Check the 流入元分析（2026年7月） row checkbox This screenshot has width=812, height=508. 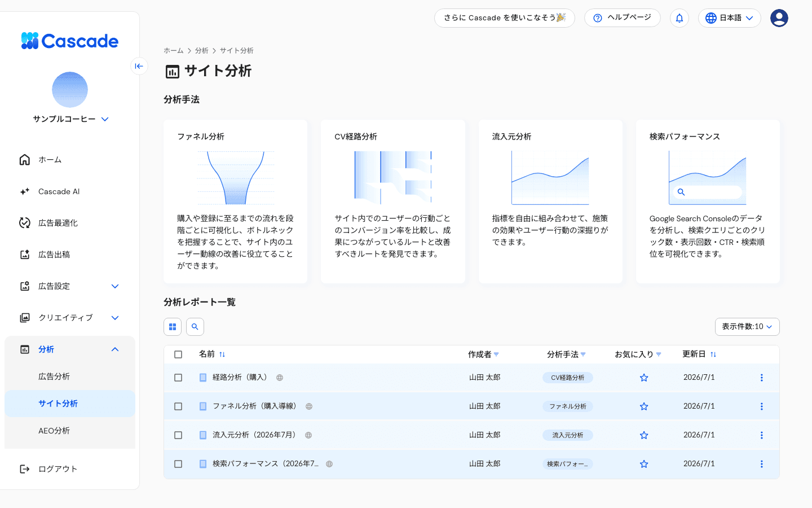tap(178, 435)
